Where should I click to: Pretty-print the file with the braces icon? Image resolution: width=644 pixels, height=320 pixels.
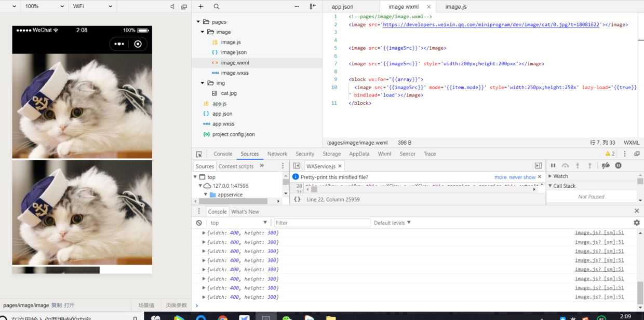tap(297, 199)
